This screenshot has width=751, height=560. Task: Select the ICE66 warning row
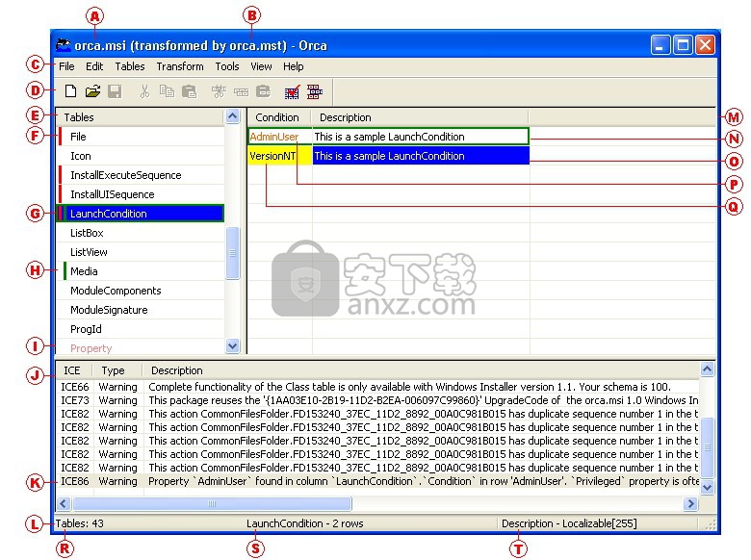pyautogui.click(x=377, y=387)
